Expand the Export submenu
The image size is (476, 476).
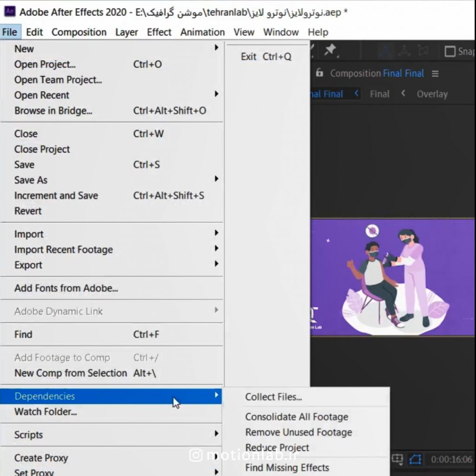[216, 264]
